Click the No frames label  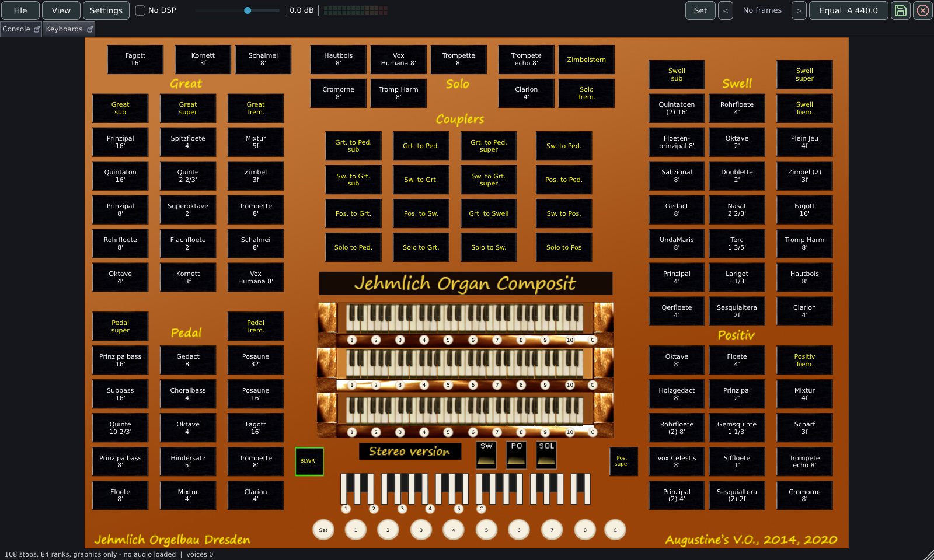(762, 10)
